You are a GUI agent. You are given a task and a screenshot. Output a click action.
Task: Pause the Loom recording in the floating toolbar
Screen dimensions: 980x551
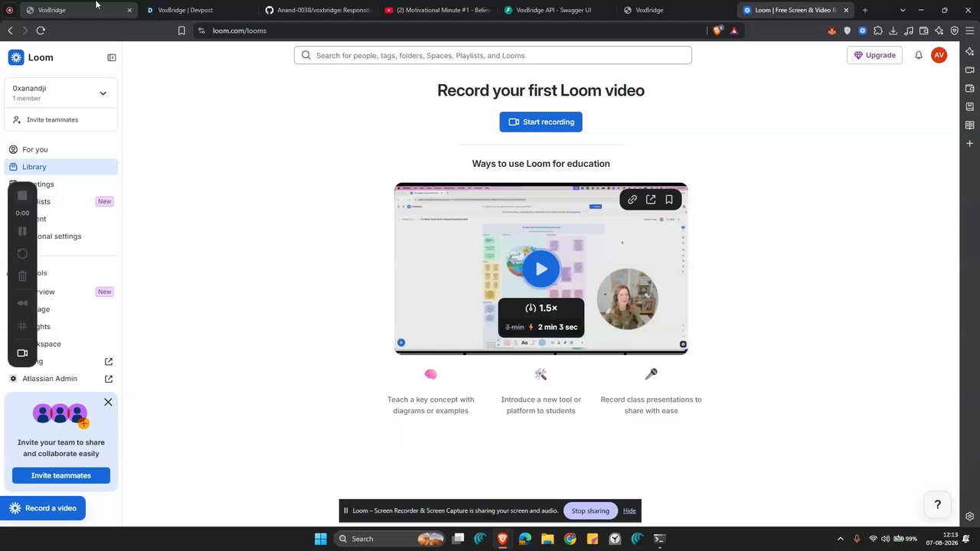(22, 231)
